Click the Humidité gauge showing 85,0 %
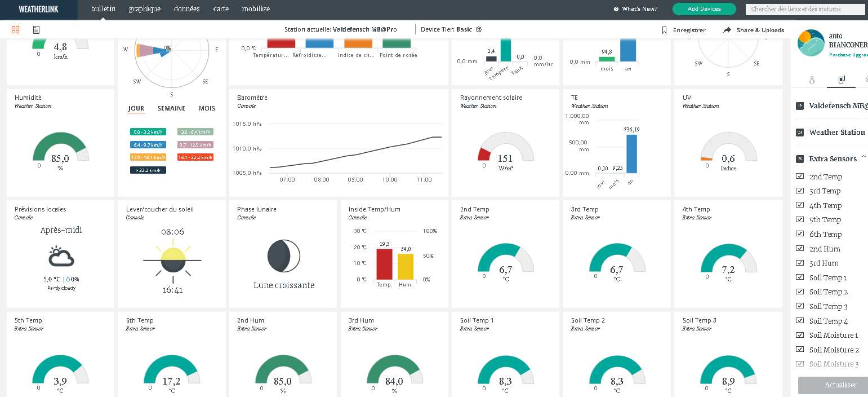 tap(60, 148)
